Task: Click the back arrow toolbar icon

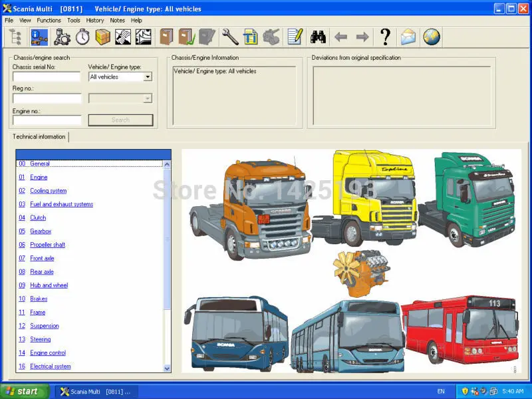Action: pos(340,37)
